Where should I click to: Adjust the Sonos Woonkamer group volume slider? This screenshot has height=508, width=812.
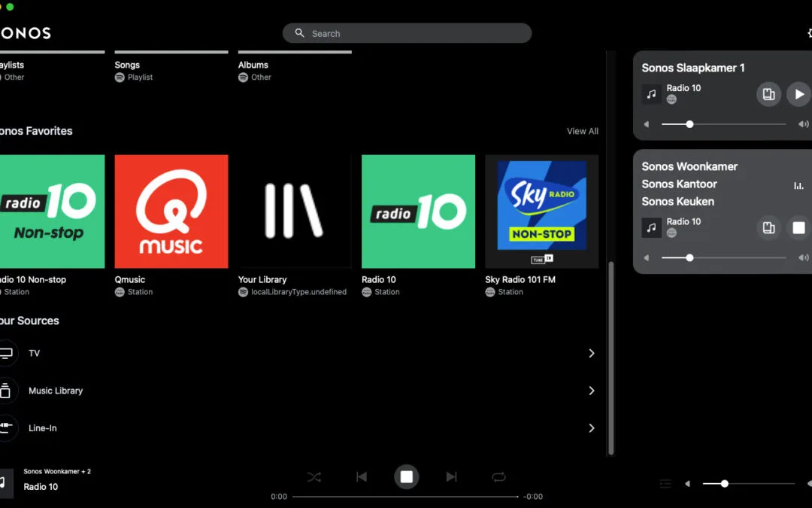click(723, 257)
